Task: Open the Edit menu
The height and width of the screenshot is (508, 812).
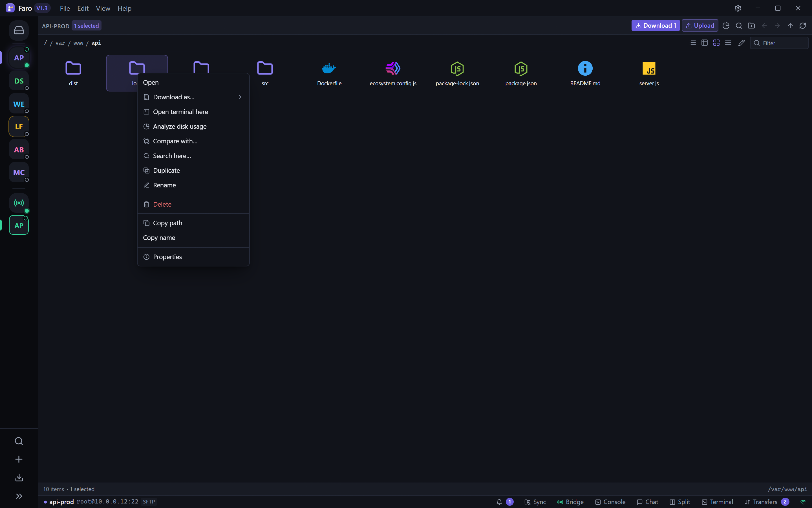Action: tap(83, 8)
